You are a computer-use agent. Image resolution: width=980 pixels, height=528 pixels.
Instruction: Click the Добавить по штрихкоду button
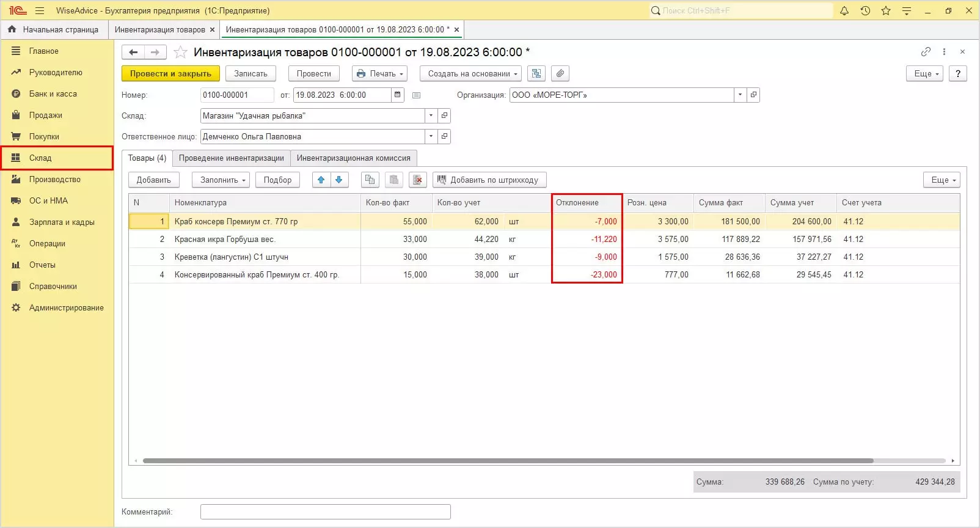[489, 180]
